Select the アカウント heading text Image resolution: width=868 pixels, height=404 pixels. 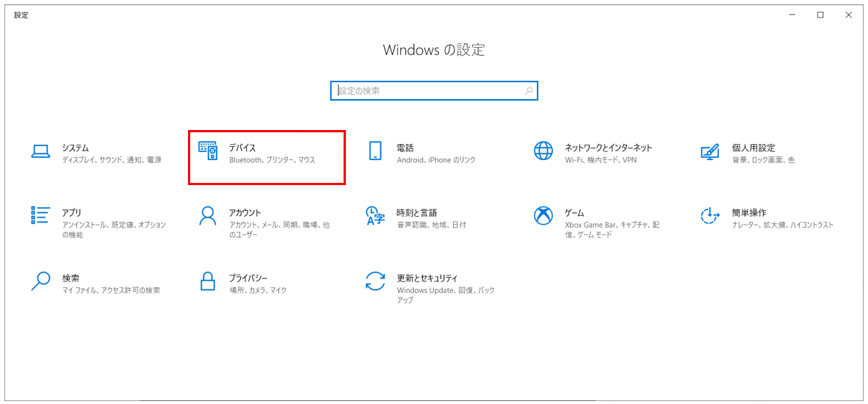pyautogui.click(x=245, y=212)
